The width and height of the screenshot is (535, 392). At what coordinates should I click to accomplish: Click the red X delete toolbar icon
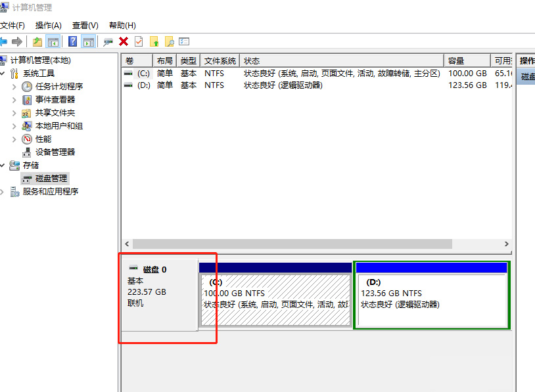(124, 41)
